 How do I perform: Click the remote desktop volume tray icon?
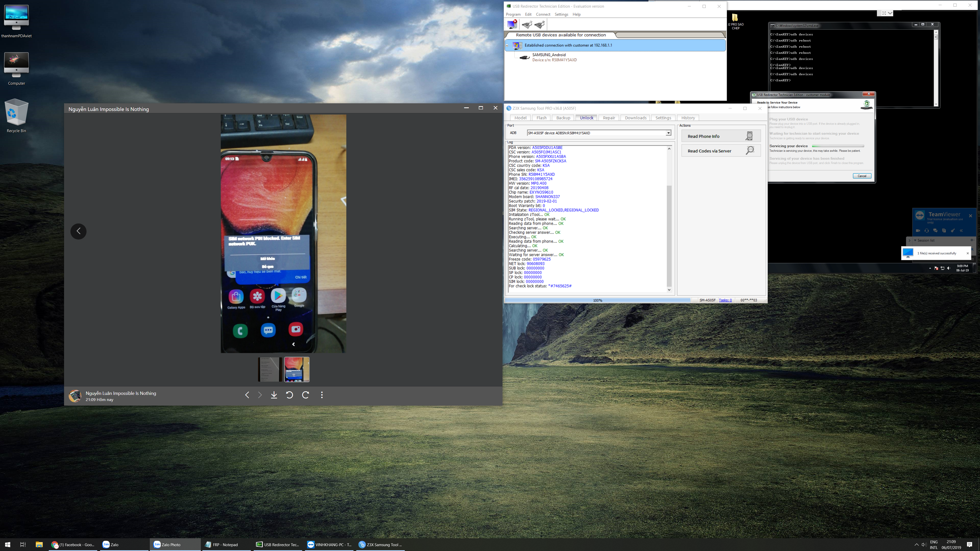click(948, 268)
